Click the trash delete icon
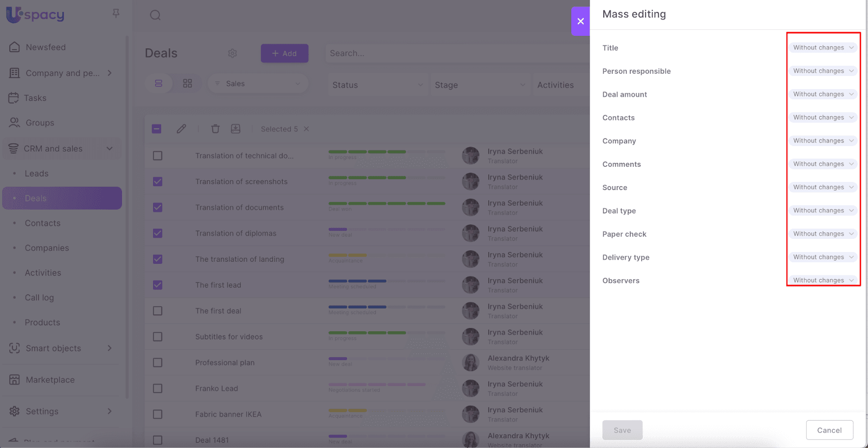 click(215, 129)
